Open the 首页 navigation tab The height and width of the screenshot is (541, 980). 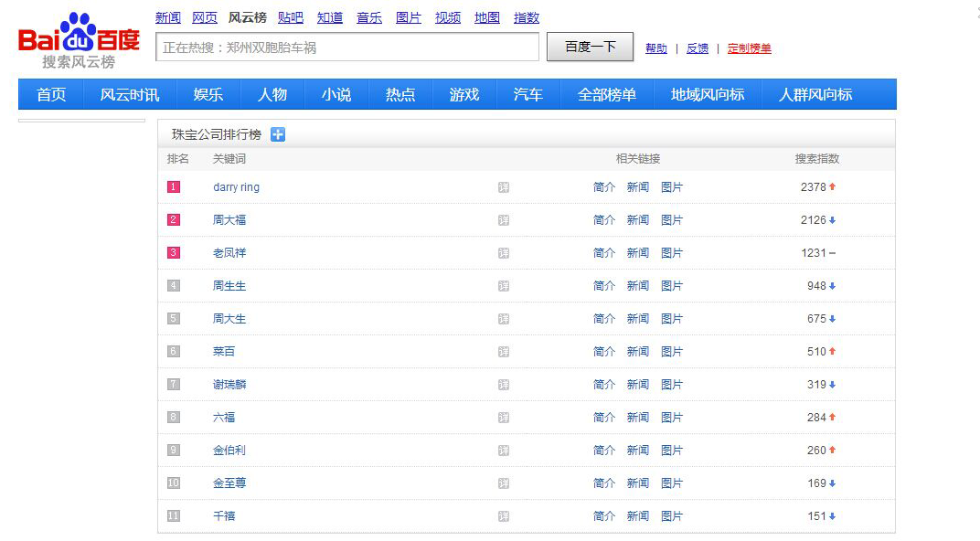click(x=51, y=94)
